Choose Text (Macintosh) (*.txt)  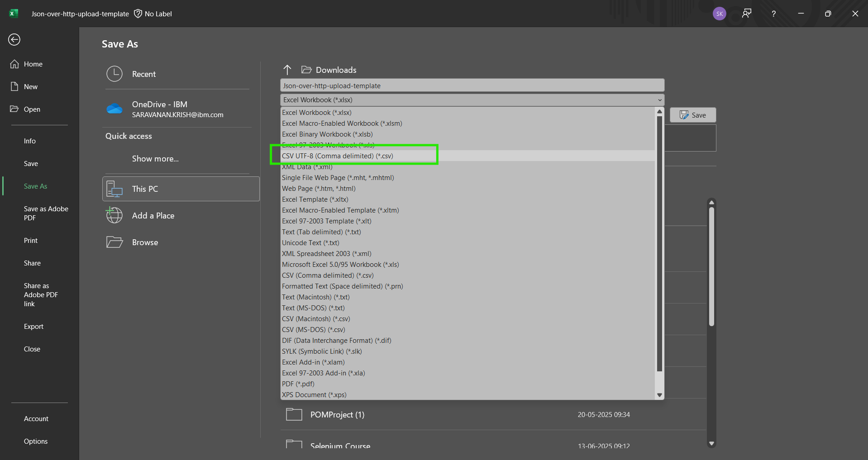pos(467,297)
